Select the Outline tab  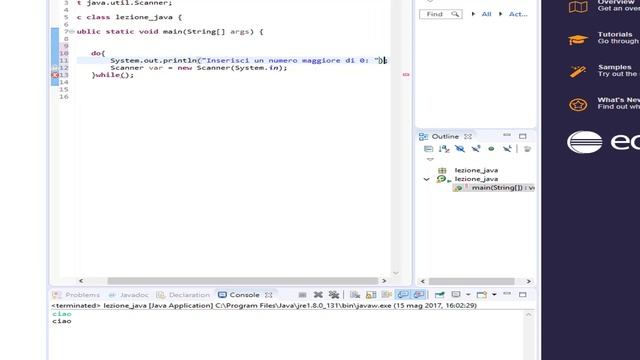[x=439, y=136]
